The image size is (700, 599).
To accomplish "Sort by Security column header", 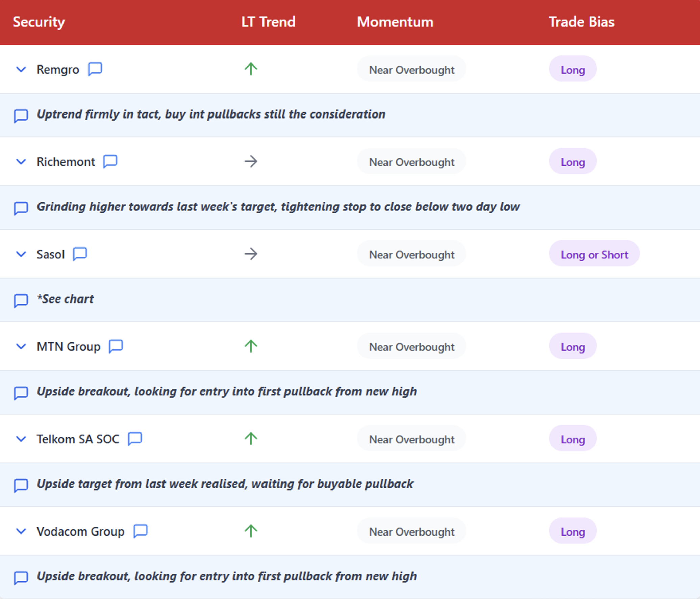I will tap(39, 22).
